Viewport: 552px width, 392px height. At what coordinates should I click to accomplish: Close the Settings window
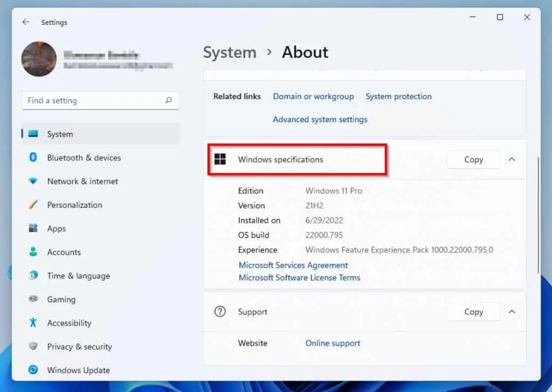[x=527, y=17]
